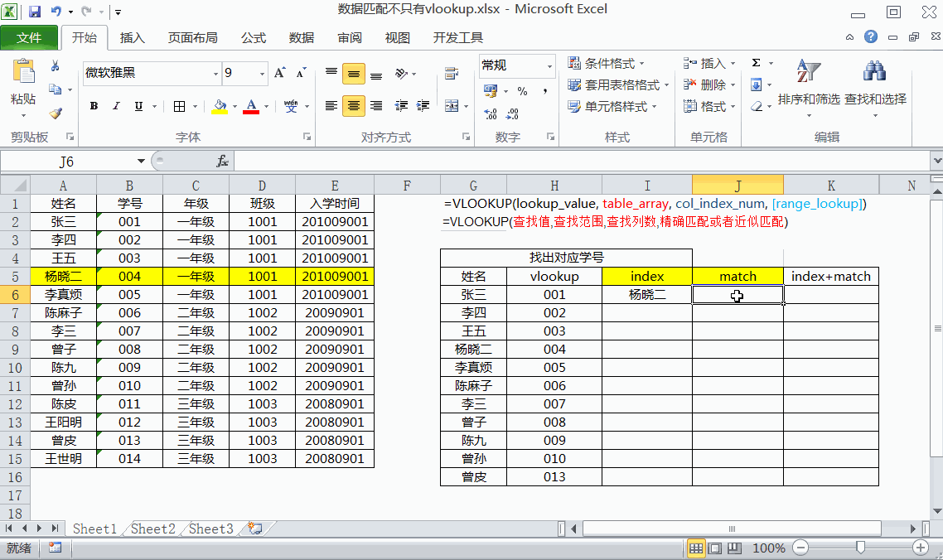The width and height of the screenshot is (943, 560).
Task: Open the Name Box dropdown arrow
Action: pyautogui.click(x=141, y=162)
